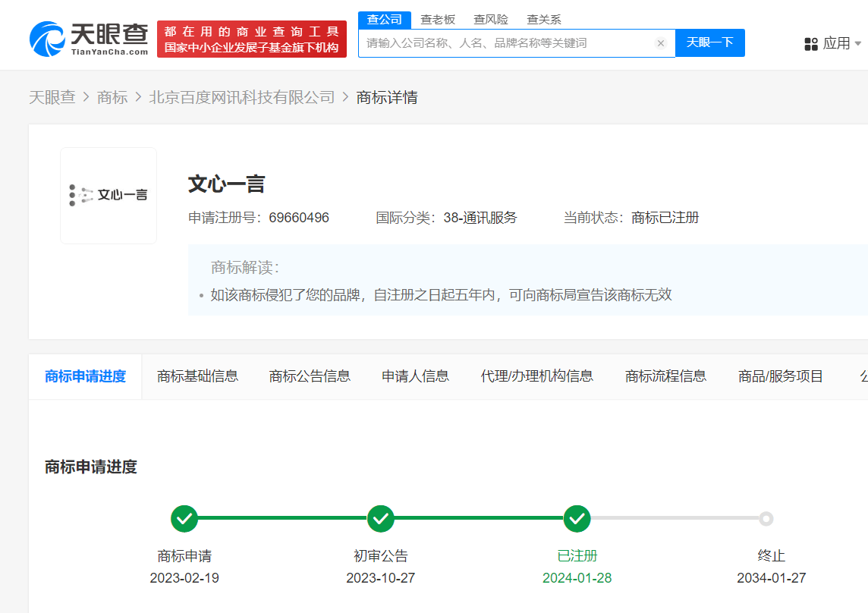The width and height of the screenshot is (868, 613).
Task: Click the green checkmark for 已注册 step
Action: coord(577,519)
